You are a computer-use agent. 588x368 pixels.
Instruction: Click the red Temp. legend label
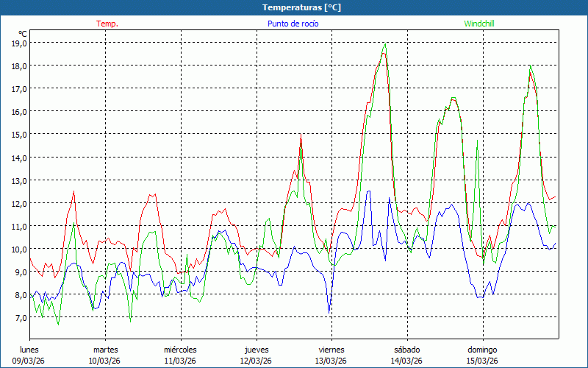[107, 24]
